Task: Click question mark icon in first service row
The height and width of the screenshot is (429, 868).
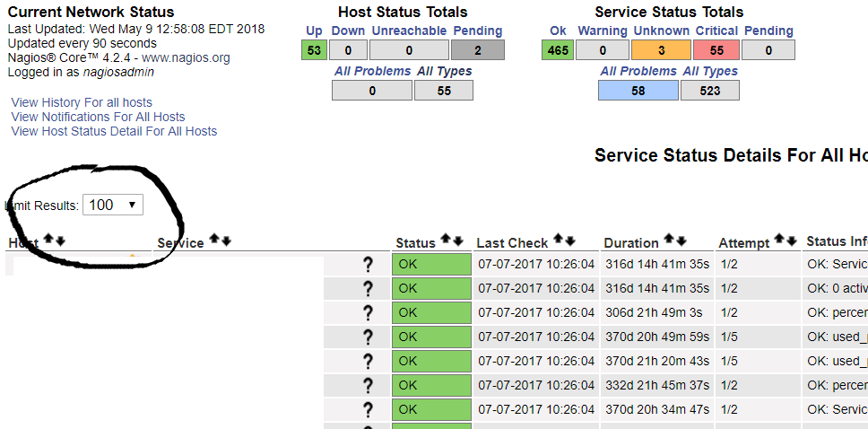Action: pyautogui.click(x=367, y=264)
